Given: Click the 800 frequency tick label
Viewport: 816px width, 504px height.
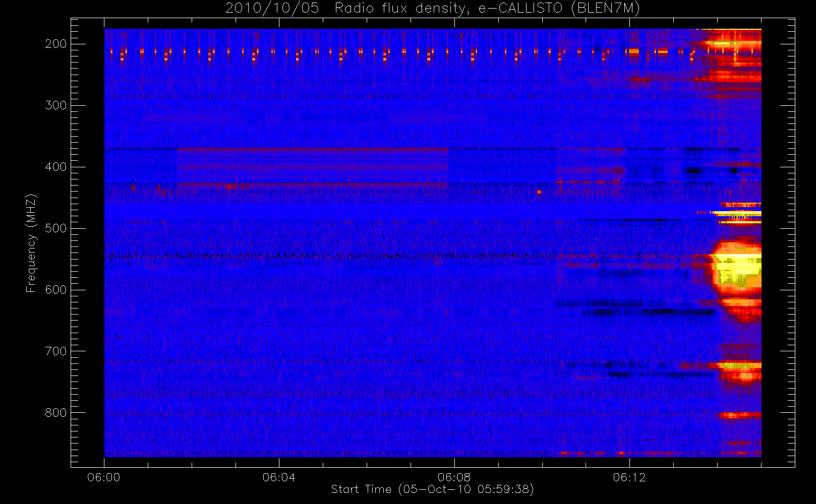Looking at the screenshot, I should 56,413.
